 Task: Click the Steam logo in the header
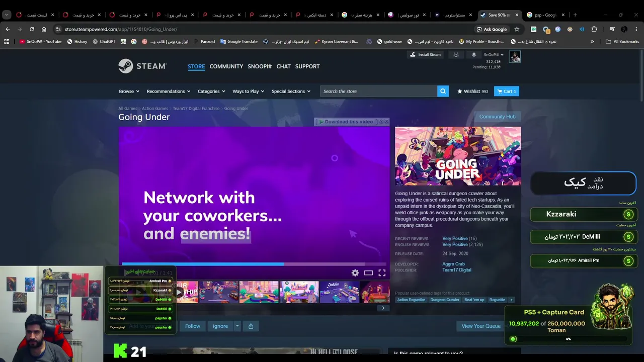[142, 66]
